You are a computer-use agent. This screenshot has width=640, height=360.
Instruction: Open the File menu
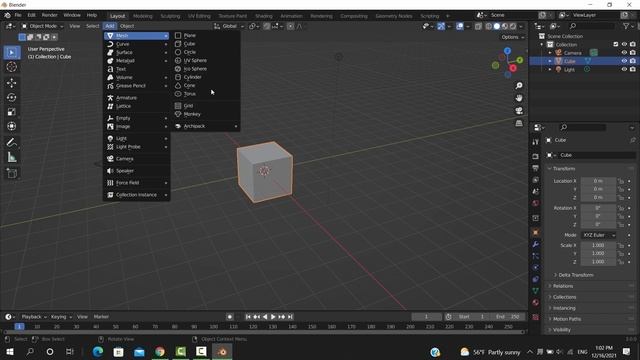[x=18, y=15]
